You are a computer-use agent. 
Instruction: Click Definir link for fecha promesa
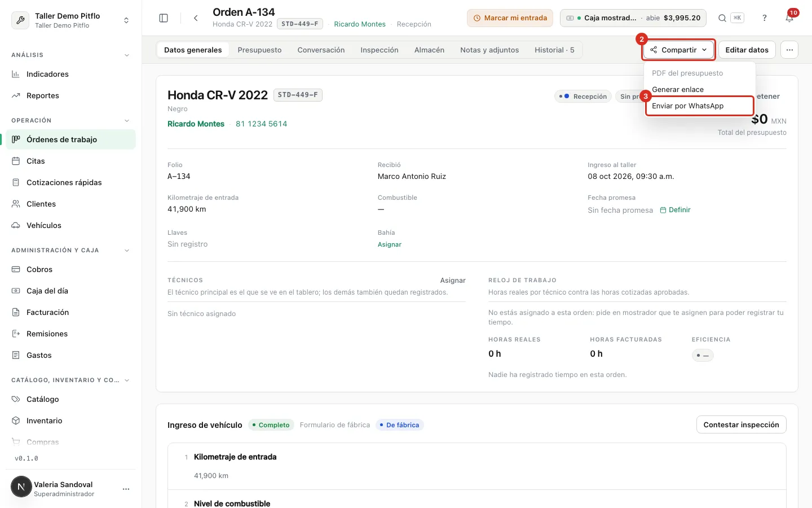pos(675,210)
